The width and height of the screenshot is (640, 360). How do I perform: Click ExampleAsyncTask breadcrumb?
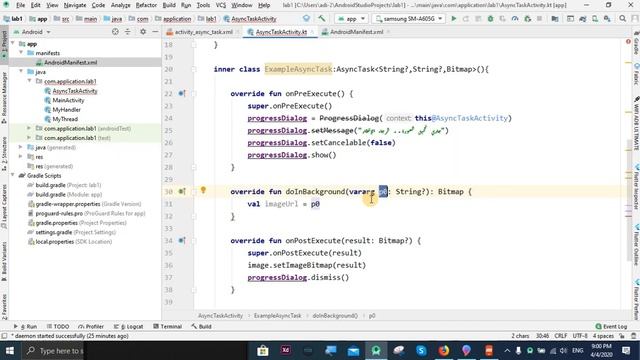tap(277, 316)
